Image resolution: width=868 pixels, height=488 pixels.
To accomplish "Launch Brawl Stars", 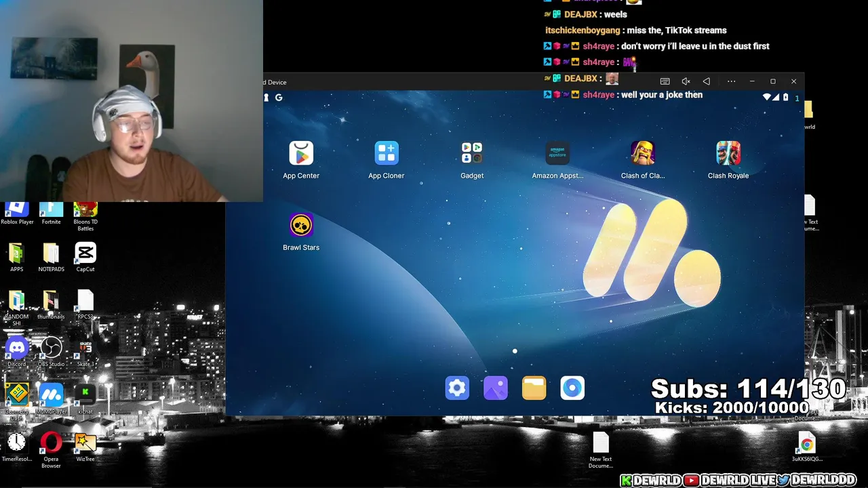I will click(x=301, y=226).
